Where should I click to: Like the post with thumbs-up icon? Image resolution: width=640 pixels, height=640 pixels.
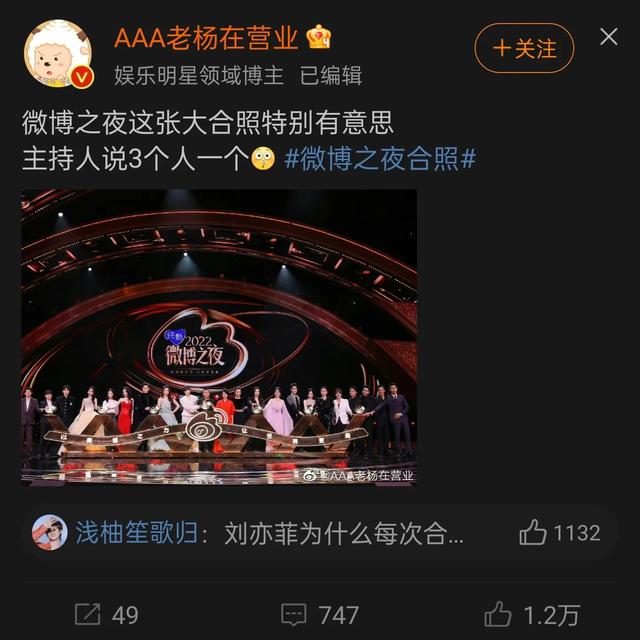[498, 613]
